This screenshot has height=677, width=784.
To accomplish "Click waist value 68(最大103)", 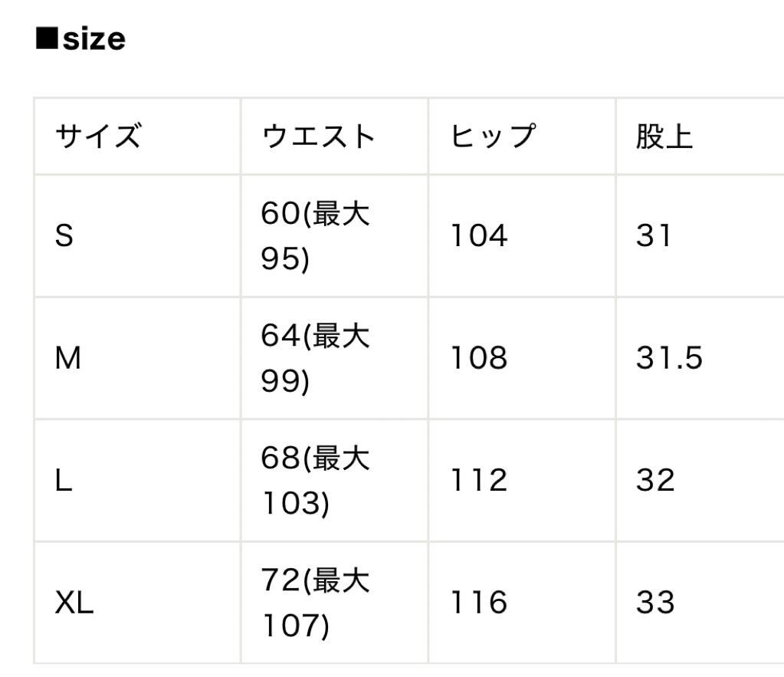I will pos(316,481).
